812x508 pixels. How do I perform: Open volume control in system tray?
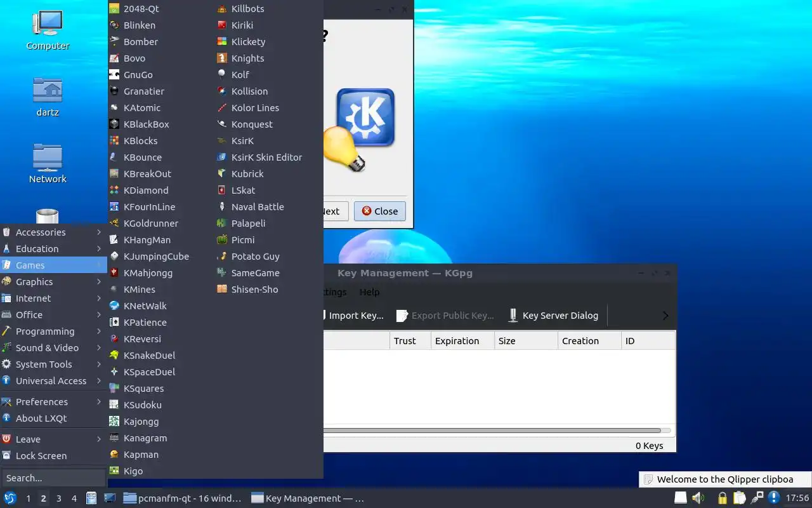(698, 498)
